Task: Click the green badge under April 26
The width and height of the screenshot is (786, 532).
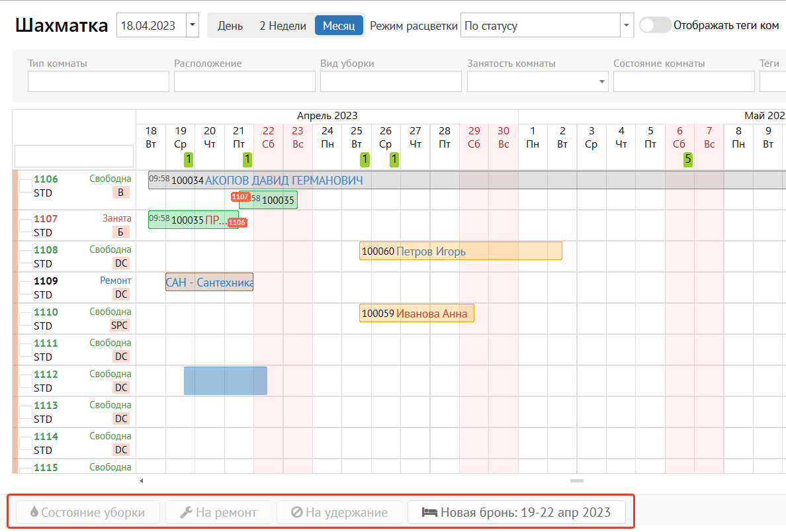Action: [x=394, y=159]
